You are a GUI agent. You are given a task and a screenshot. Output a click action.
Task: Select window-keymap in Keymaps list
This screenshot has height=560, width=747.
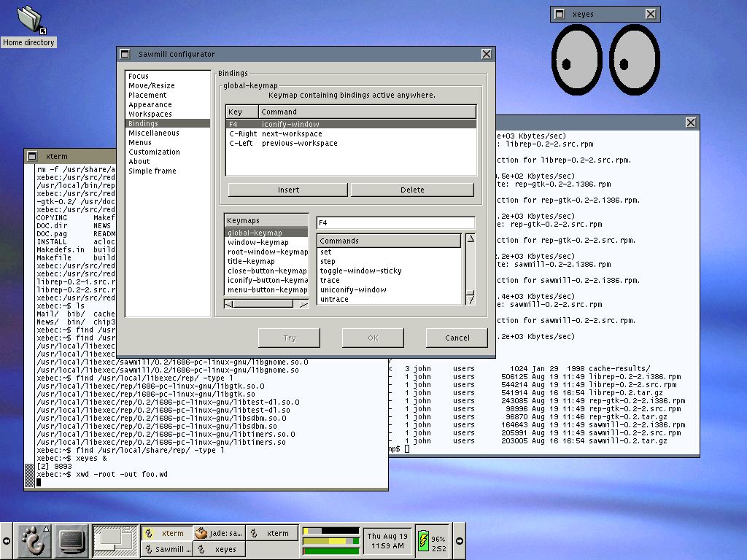click(x=258, y=242)
